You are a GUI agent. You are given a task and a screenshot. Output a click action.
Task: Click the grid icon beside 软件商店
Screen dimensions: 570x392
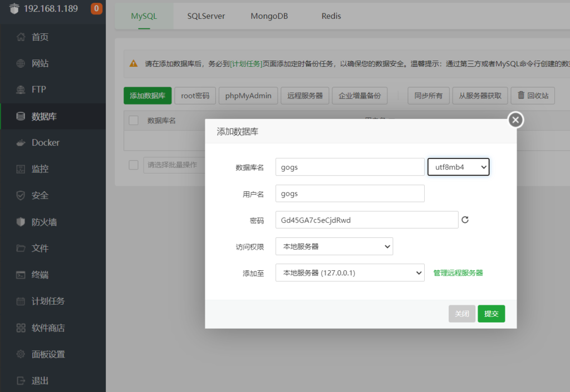21,328
